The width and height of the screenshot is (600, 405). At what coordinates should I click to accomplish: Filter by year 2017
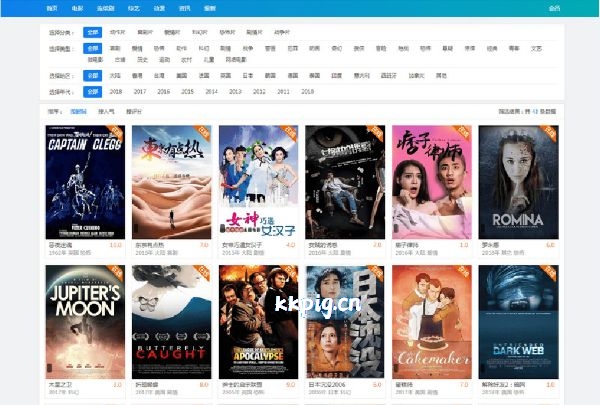click(x=140, y=91)
